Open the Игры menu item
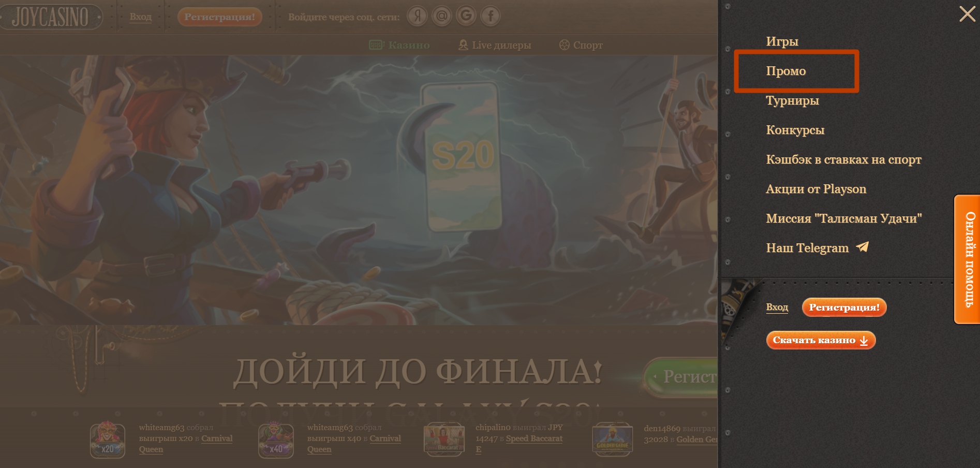980x468 pixels. (782, 41)
